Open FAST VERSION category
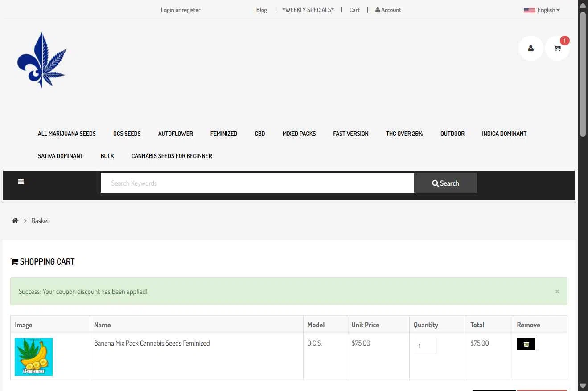 click(351, 134)
